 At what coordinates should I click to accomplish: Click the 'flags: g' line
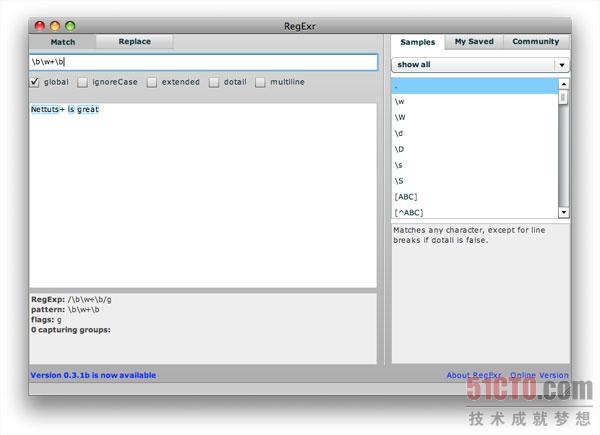[x=46, y=319]
